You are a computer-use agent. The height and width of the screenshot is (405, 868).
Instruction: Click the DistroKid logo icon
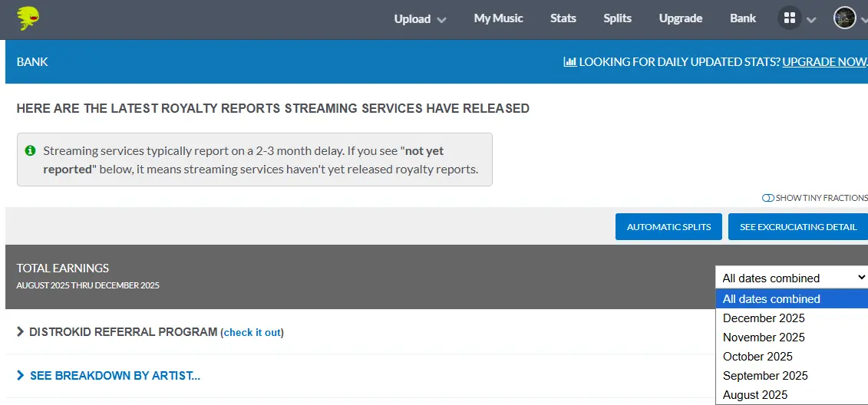click(28, 19)
